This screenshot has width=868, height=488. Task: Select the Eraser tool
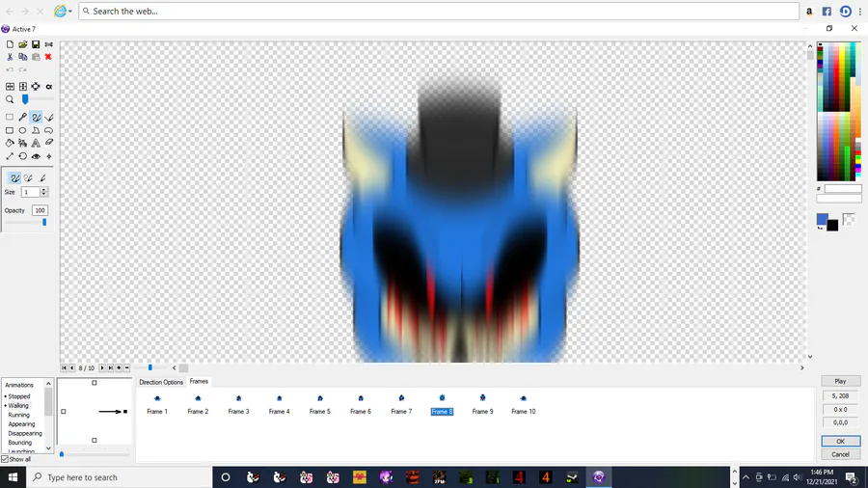(x=49, y=143)
